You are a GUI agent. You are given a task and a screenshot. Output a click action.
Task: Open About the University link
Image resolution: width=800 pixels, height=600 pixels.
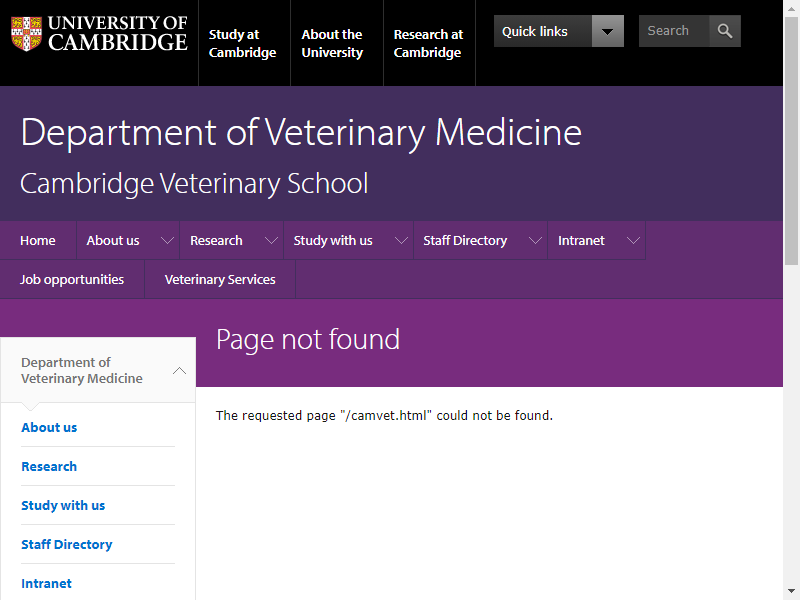pyautogui.click(x=332, y=43)
